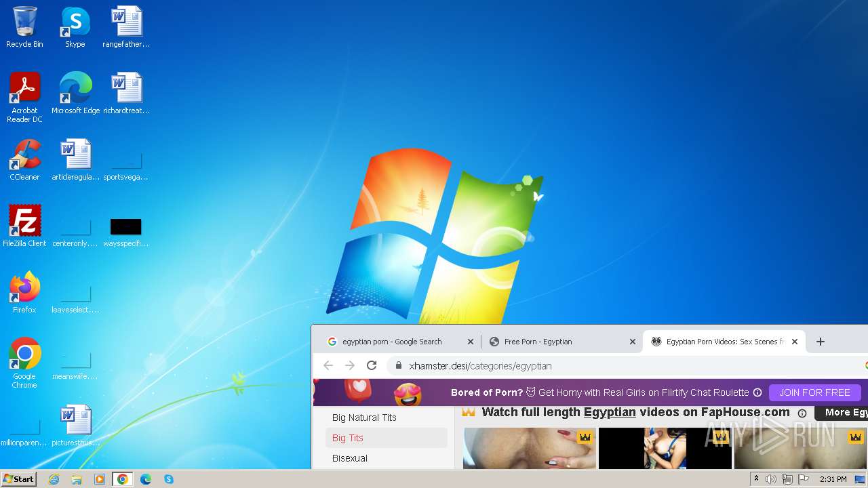Screen dimensions: 868x488
Task: Close the Google Search tab
Action: [x=471, y=342]
